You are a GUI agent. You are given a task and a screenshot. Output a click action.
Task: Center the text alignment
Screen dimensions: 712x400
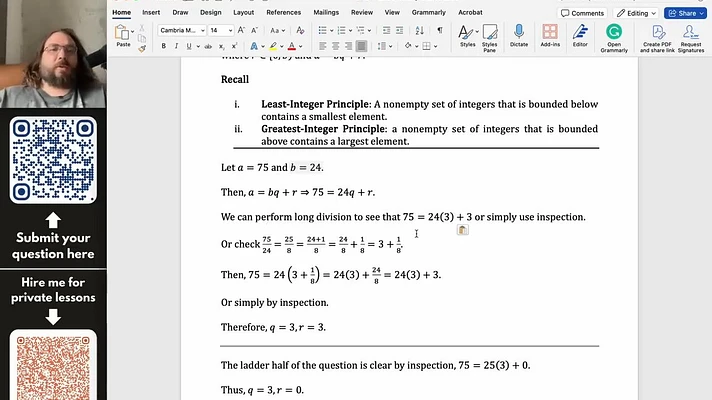(336, 46)
